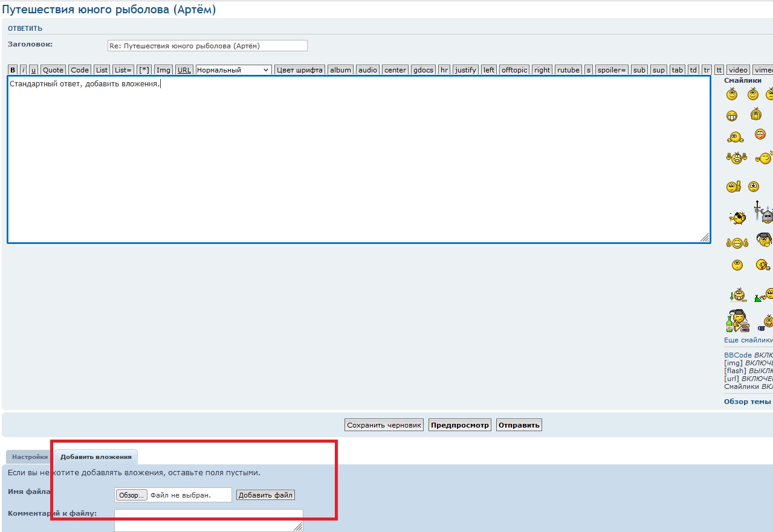This screenshot has width=773, height=532.
Task: Click the 'Предпросмотр' button
Action: coord(459,425)
